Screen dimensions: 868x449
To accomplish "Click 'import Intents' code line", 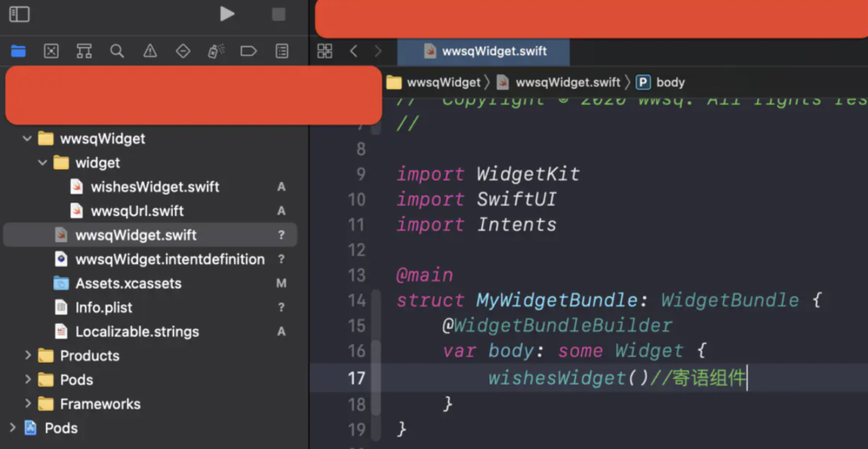I will pos(476,225).
